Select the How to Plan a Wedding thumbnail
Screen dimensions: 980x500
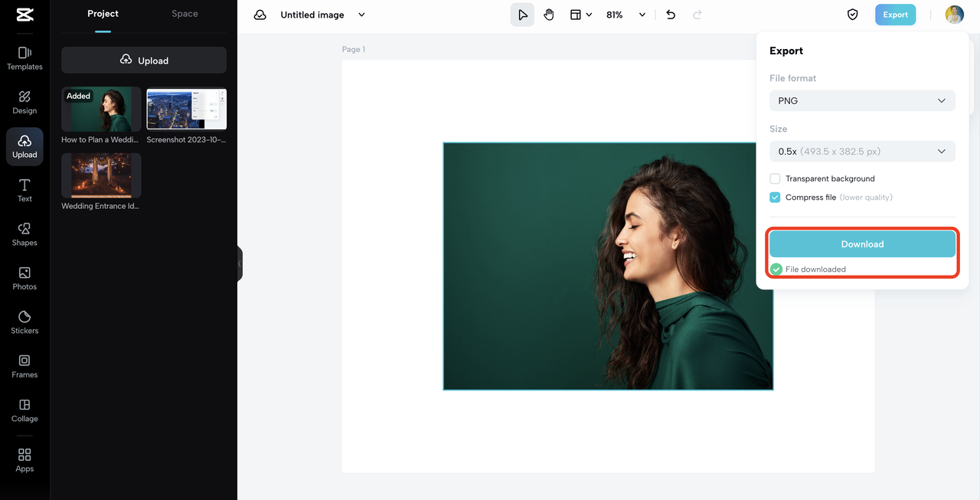[x=101, y=109]
